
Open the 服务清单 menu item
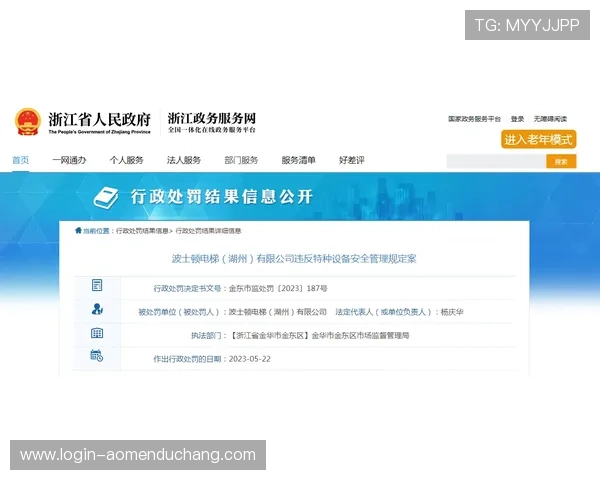coord(298,160)
